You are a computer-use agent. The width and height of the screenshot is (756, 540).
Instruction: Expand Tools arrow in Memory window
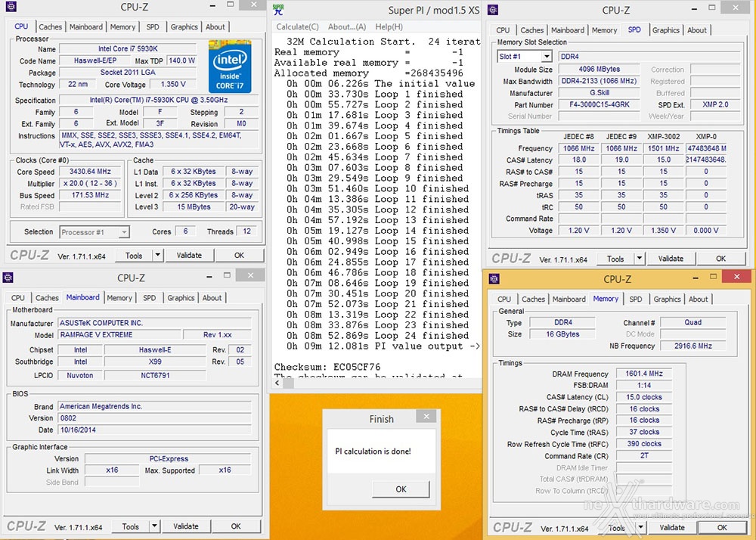641,527
